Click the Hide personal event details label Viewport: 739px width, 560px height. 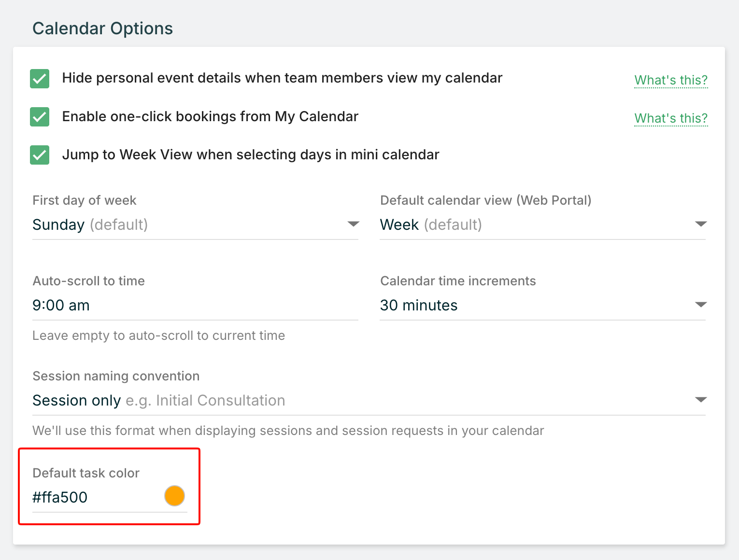(282, 78)
